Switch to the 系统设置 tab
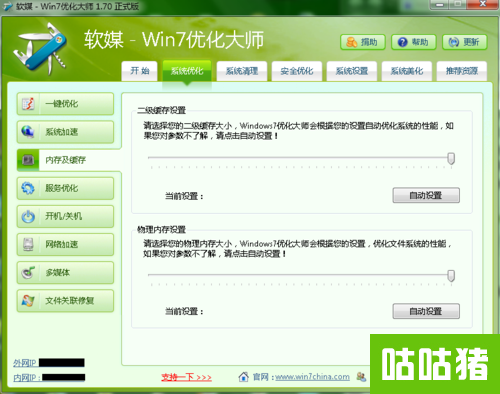 pos(352,71)
